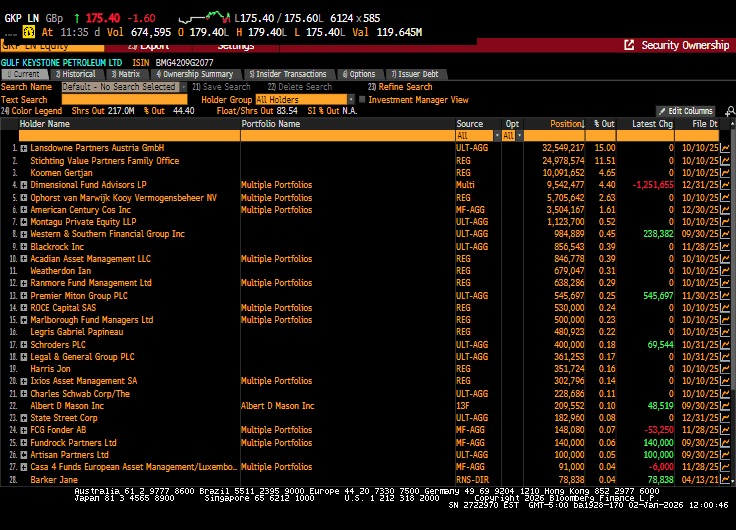Click the yellow alert icon beside At 11:35
736x530 pixels.
pos(29,32)
